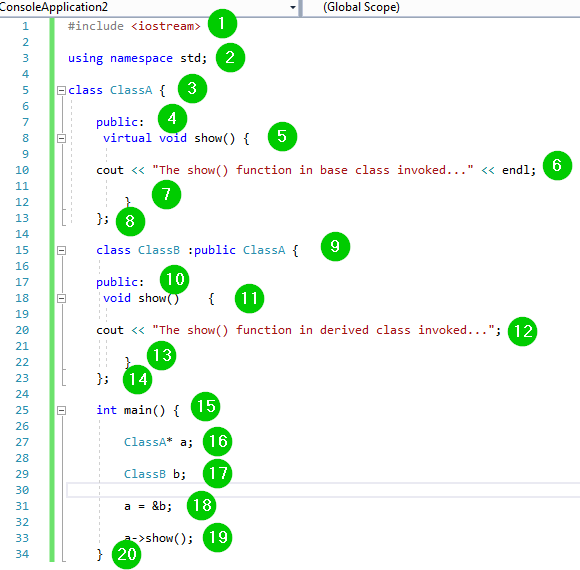
Task: Click green annotation marker number 3
Action: click(192, 89)
